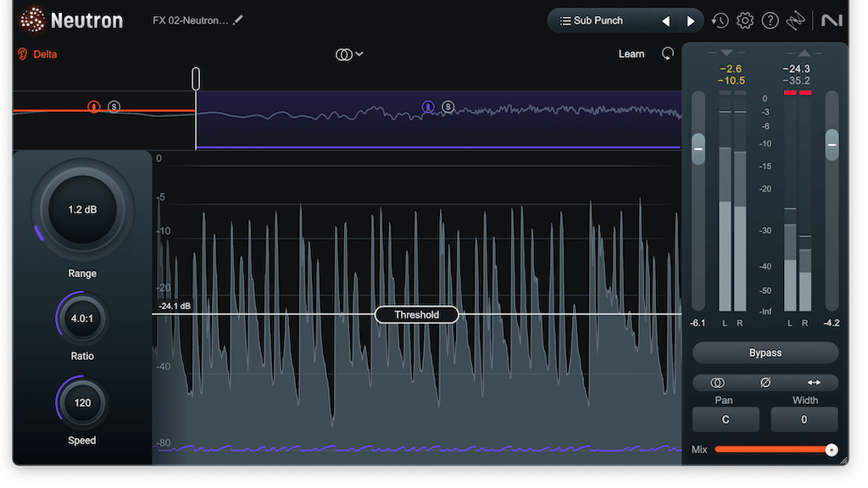
Task: Click the Mix slider handle
Action: coord(831,450)
